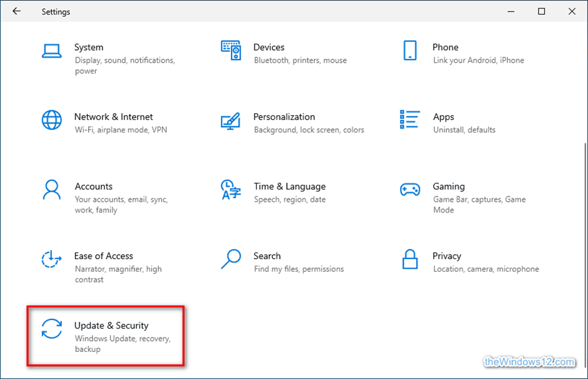Open the Search category title
Image resolution: width=588 pixels, height=379 pixels.
pyautogui.click(x=267, y=256)
